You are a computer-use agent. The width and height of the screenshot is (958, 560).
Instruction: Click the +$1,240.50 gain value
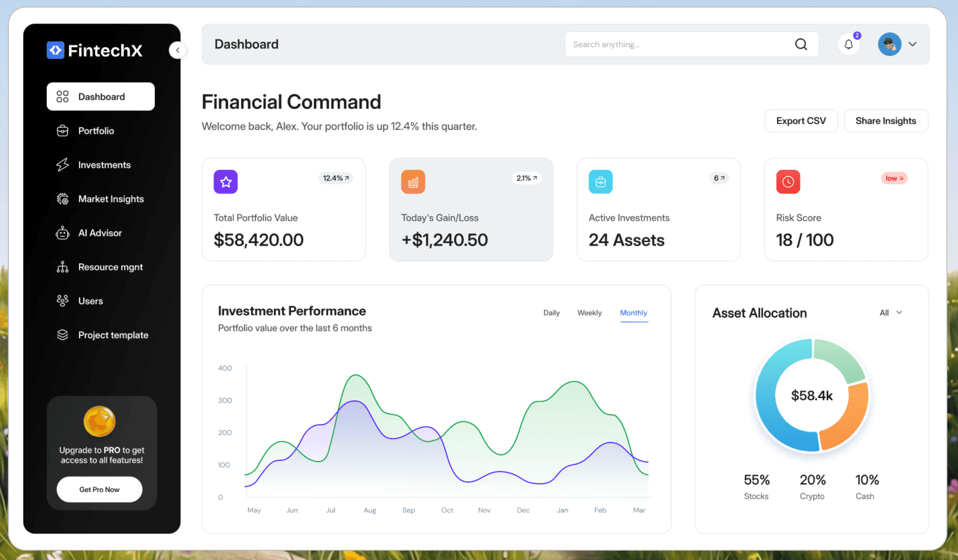click(444, 240)
